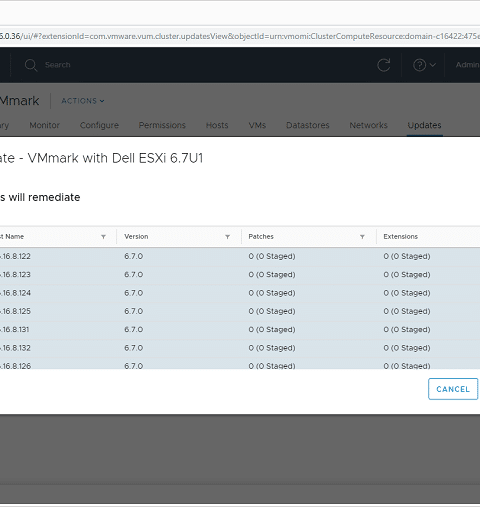Expand the ACTIONS dropdown
The image size is (480, 507).
[83, 101]
